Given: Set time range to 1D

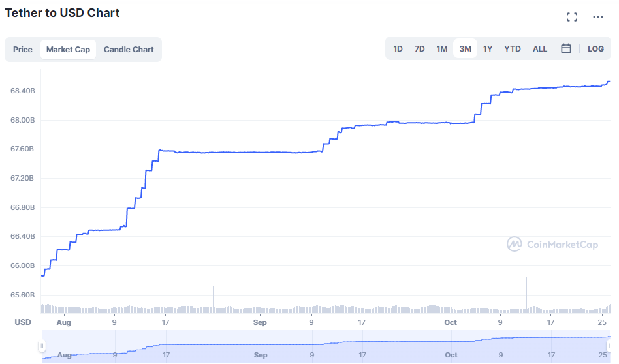Looking at the screenshot, I should [398, 49].
